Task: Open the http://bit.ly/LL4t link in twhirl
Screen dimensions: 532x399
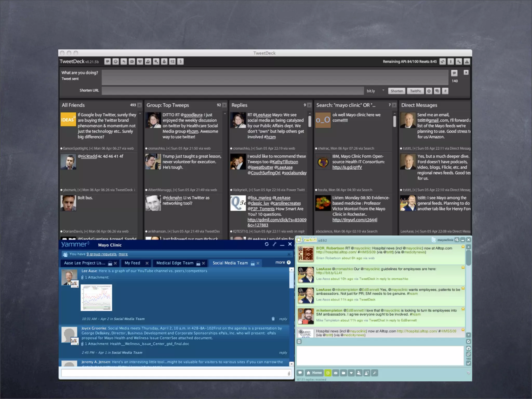Action: [329, 273]
